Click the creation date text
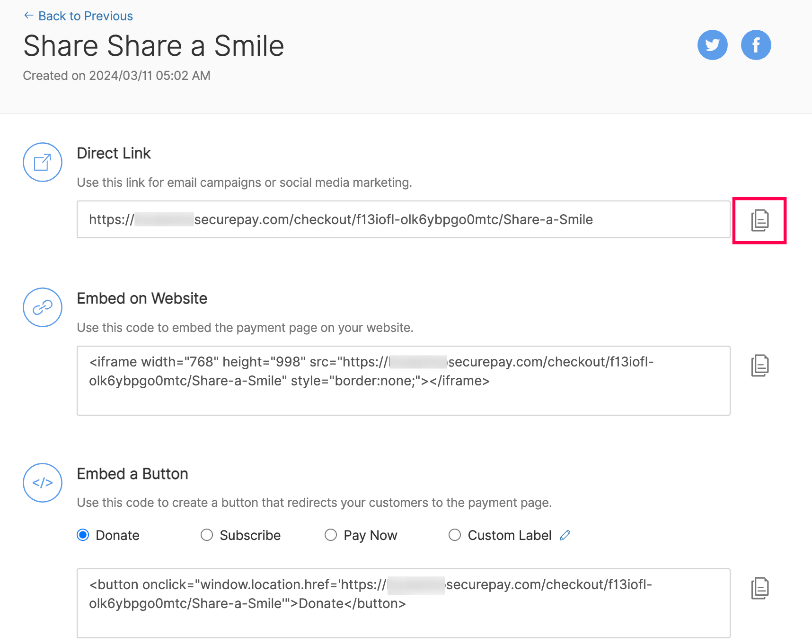812x644 pixels. point(117,76)
